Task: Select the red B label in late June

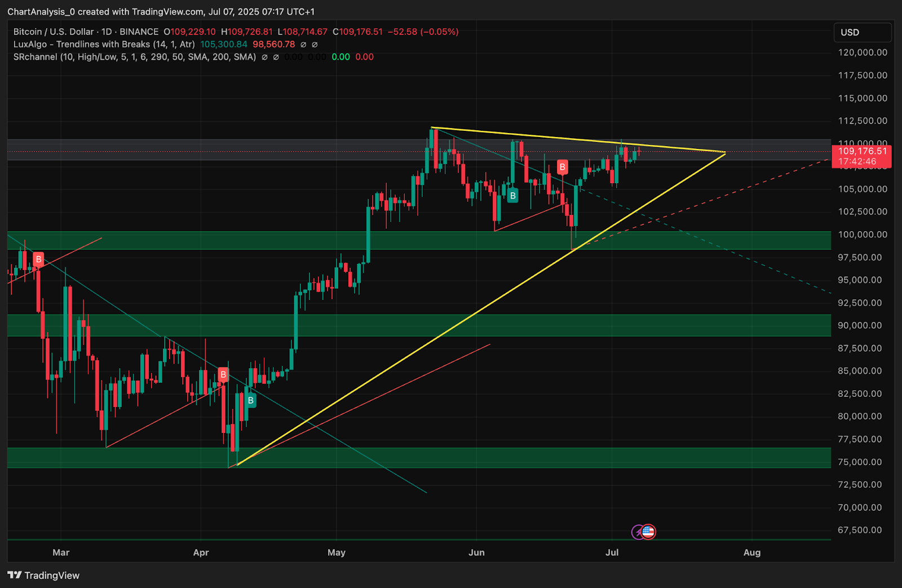Action: click(x=562, y=167)
